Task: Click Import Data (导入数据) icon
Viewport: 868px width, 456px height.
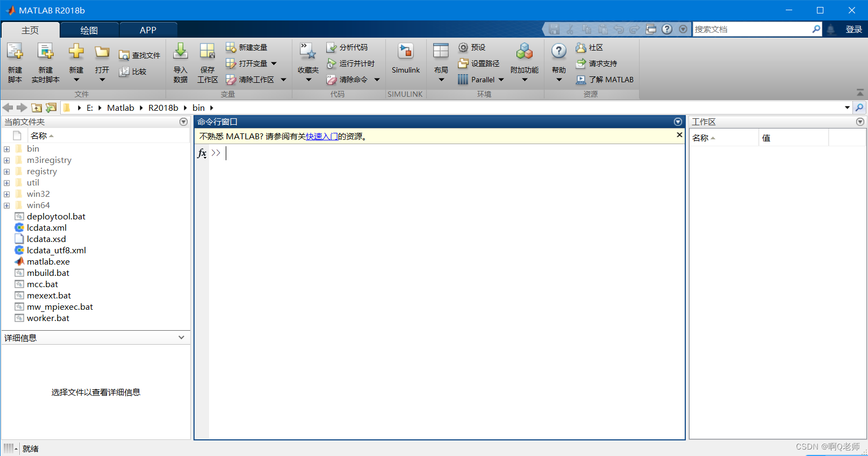Action: 181,52
